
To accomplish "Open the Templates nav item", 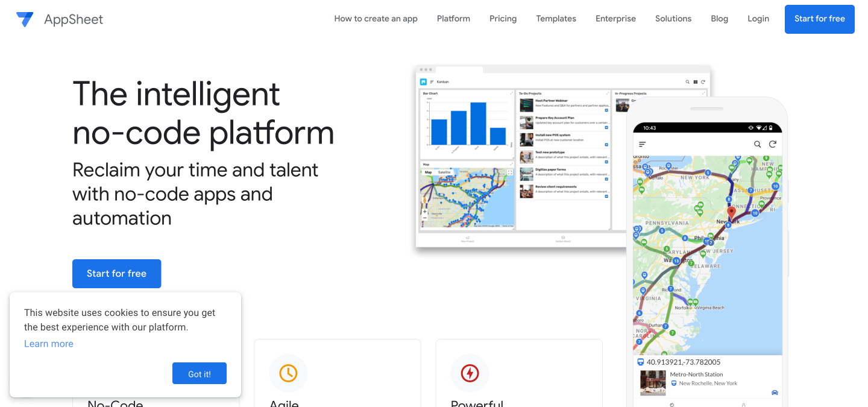I will click(556, 19).
